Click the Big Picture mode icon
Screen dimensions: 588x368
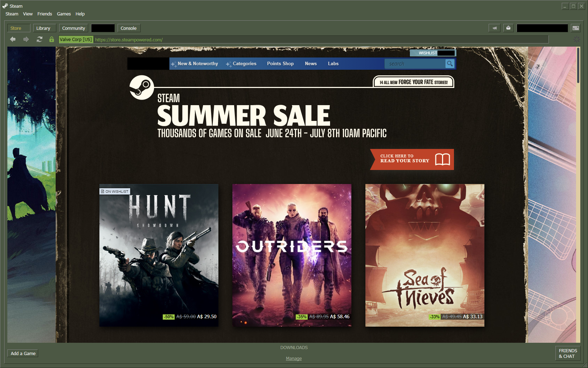[x=575, y=28]
